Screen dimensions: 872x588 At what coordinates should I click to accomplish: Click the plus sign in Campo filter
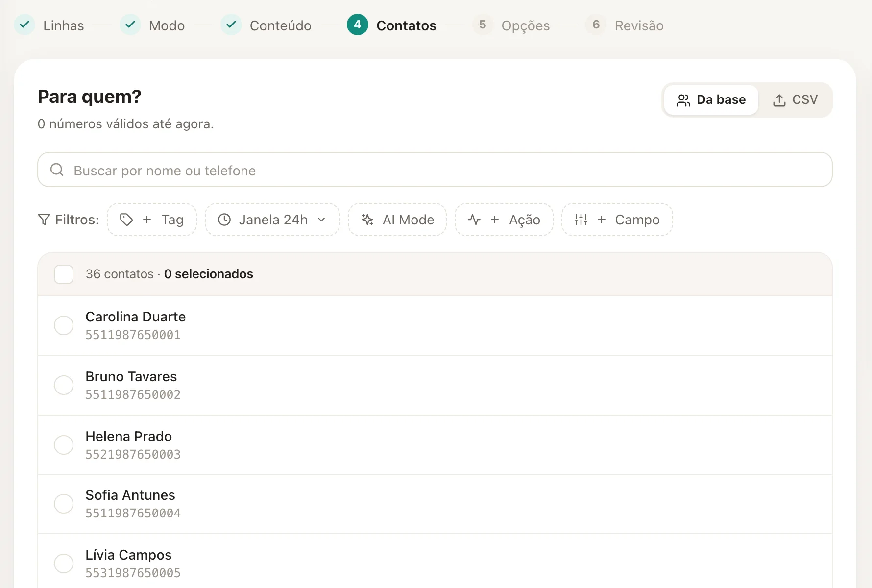(x=602, y=220)
